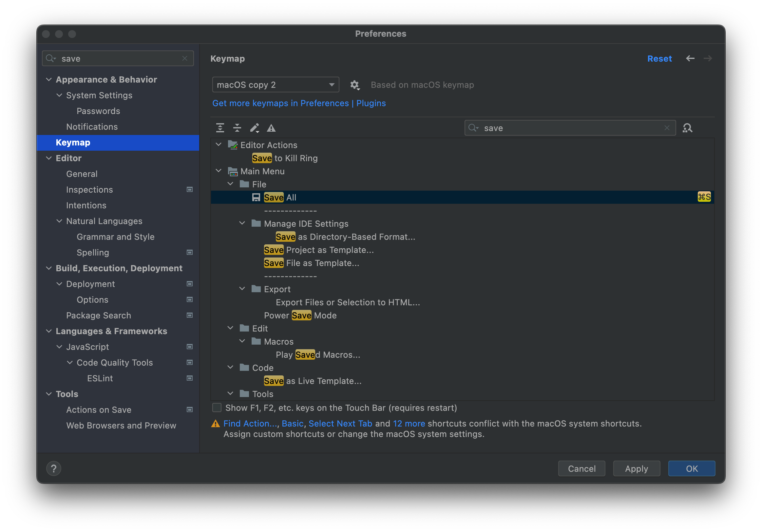Collapse the Manage IDE Settings folder
Screen dimensions: 762x532
[242, 223]
